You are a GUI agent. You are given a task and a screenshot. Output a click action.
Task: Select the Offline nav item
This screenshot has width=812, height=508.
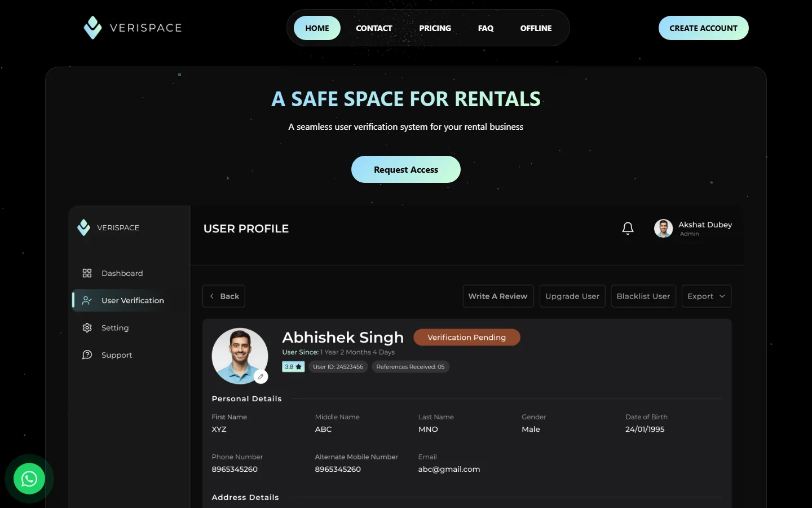[x=536, y=28]
